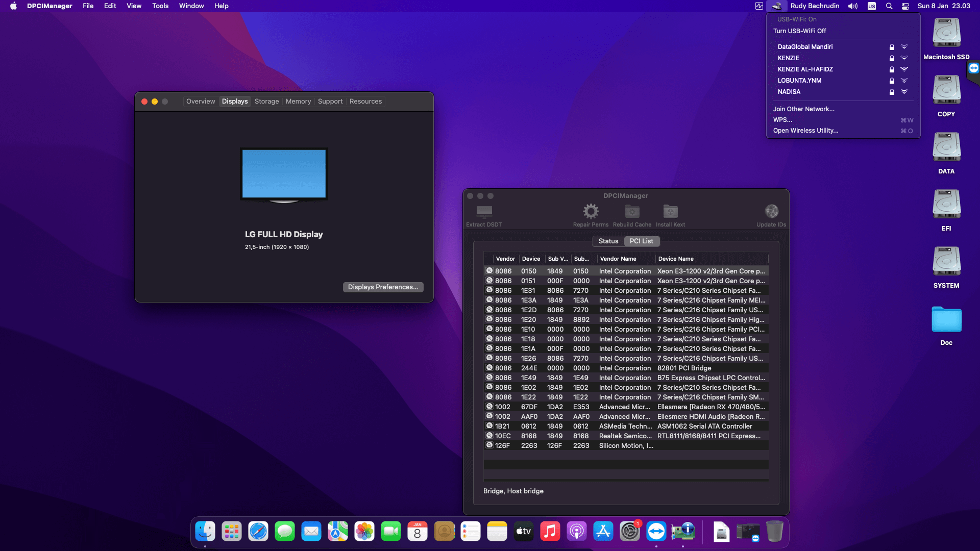Launch Music from the Dock
Image resolution: width=980 pixels, height=551 pixels.
coord(550,532)
